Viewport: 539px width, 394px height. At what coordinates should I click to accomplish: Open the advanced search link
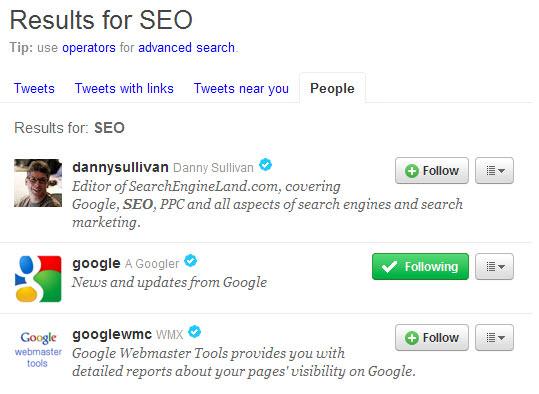coord(186,47)
